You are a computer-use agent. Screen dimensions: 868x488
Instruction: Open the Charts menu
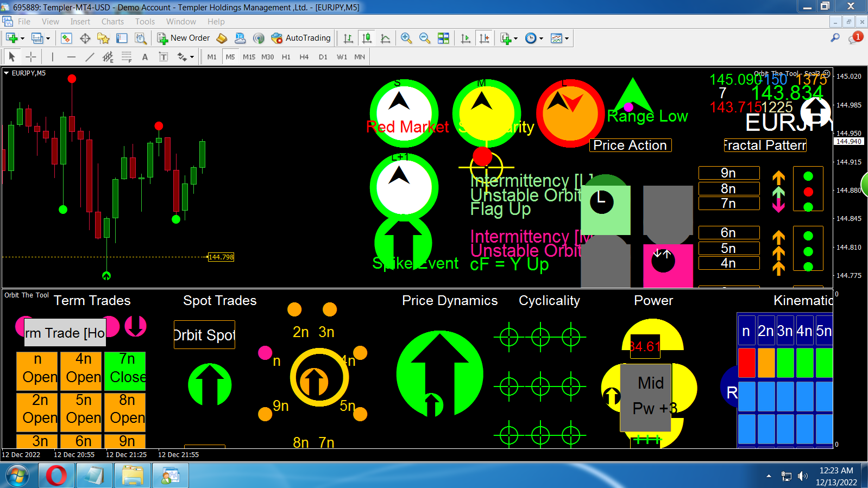(x=112, y=22)
